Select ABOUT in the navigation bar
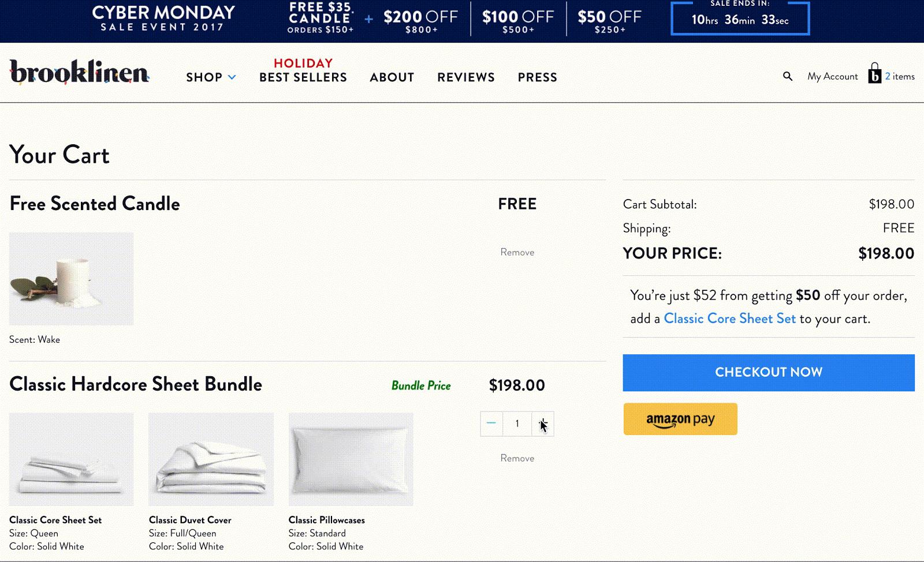924x562 pixels. click(392, 77)
